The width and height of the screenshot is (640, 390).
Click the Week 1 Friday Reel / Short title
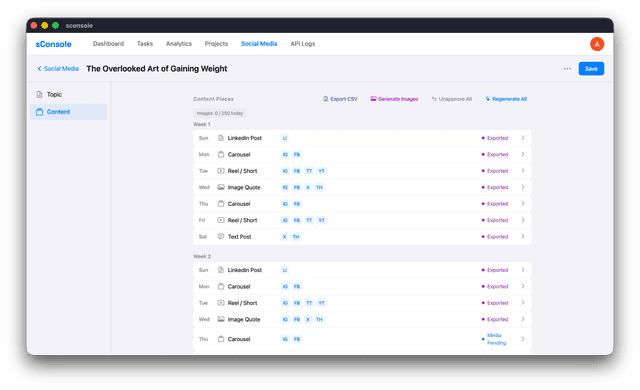[242, 220]
